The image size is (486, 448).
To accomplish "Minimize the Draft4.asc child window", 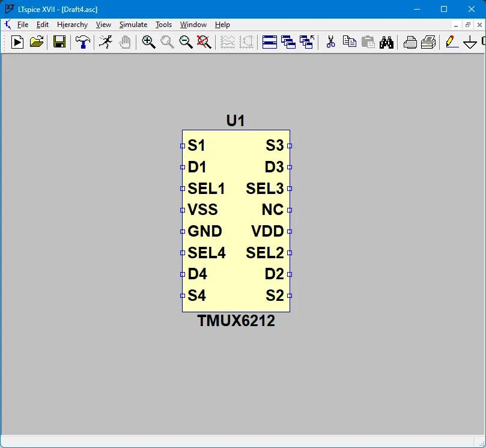I will tap(455, 25).
